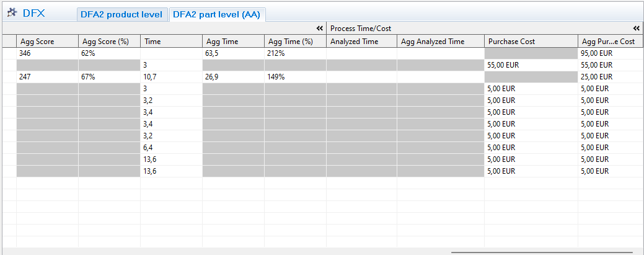Select the Time cell with value 10,7
Viewport: 644px width, 255px height.
171,77
